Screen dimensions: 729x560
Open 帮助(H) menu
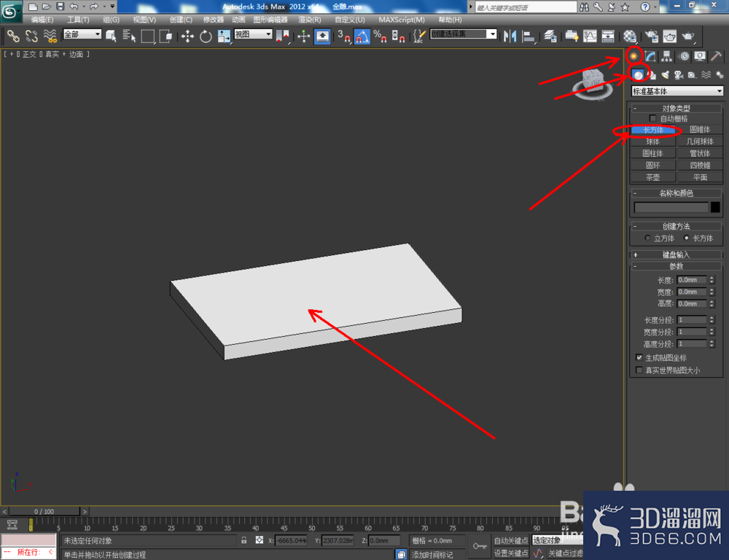[450, 20]
